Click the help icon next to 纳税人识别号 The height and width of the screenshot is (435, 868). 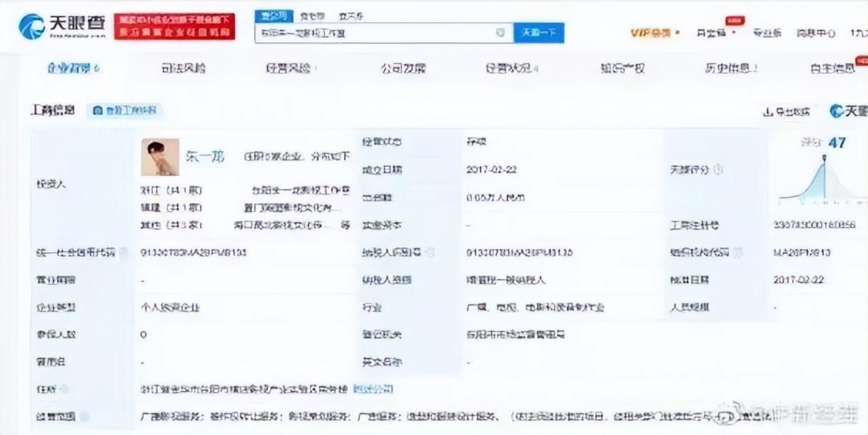(432, 252)
